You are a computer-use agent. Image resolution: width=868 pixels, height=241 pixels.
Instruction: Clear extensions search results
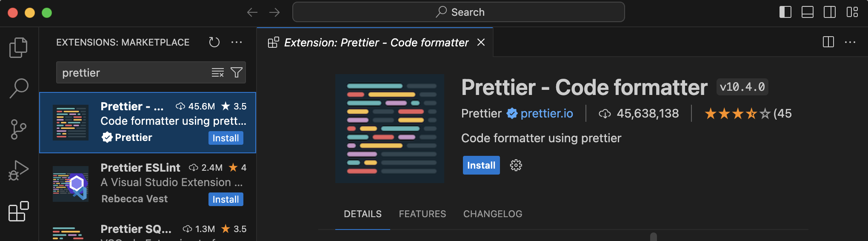pos(218,73)
